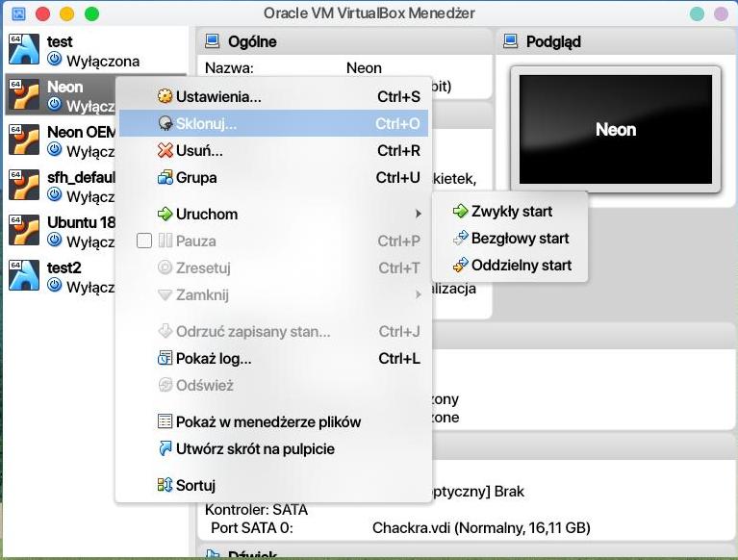Click the VirtualBox window menu icon
Image resolution: width=738 pixels, height=560 pixels.
click(x=18, y=13)
